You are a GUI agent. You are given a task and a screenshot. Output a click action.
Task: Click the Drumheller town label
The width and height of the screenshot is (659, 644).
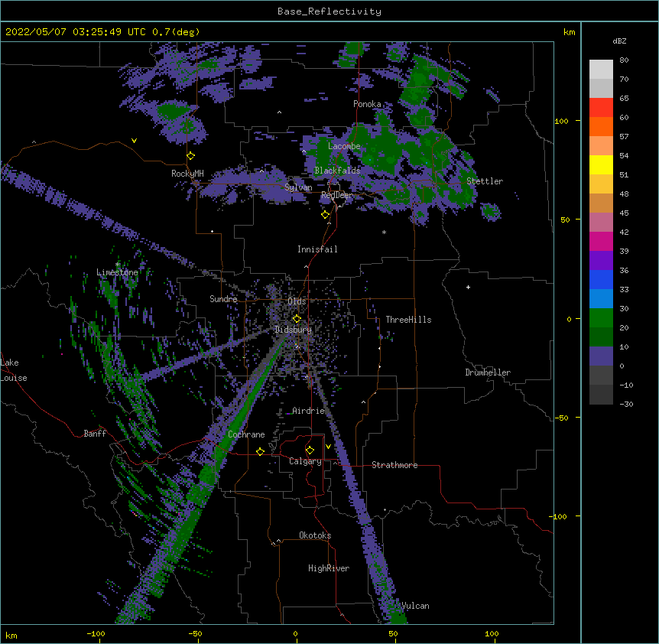point(488,372)
